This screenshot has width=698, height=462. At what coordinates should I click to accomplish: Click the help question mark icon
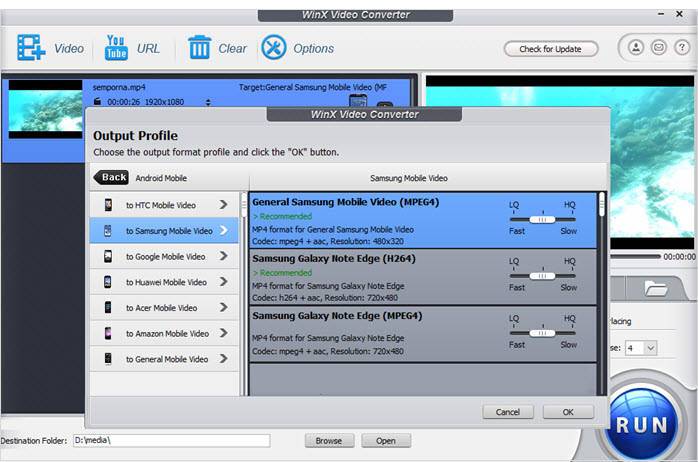[x=682, y=47]
